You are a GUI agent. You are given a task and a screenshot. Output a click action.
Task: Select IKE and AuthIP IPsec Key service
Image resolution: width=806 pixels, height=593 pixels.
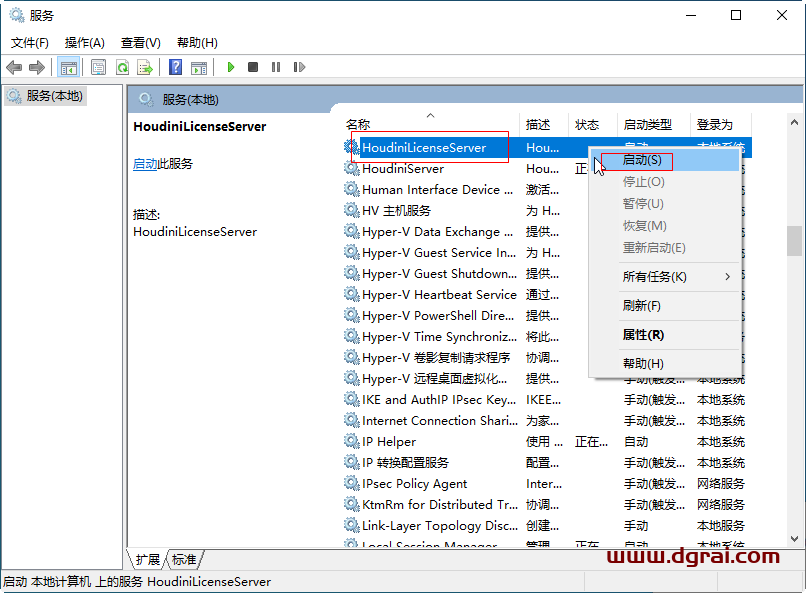click(547, 400)
